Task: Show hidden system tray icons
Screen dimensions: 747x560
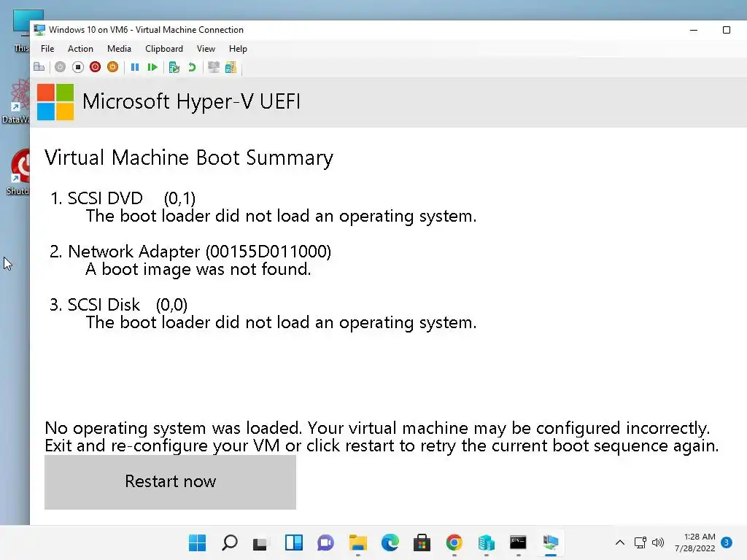Action: (x=620, y=542)
